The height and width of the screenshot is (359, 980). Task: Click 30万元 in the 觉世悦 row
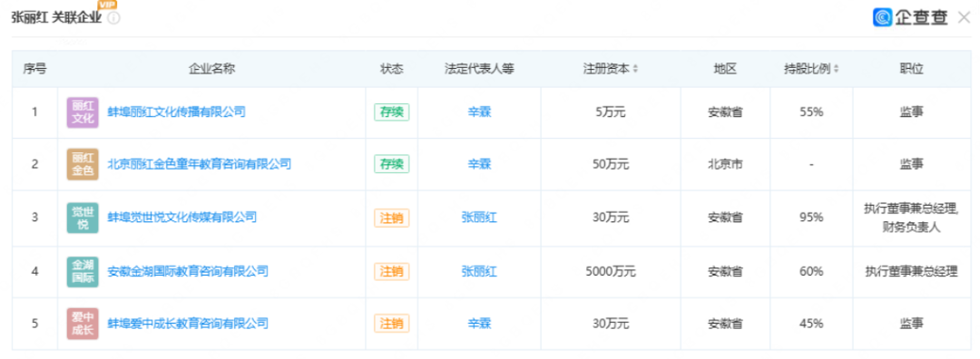tap(611, 218)
